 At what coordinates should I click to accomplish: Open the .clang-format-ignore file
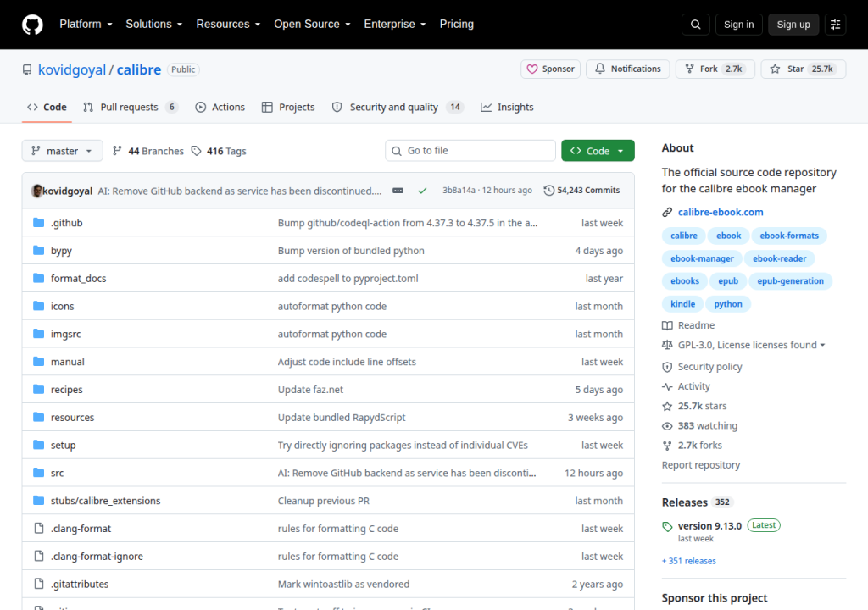(x=97, y=557)
